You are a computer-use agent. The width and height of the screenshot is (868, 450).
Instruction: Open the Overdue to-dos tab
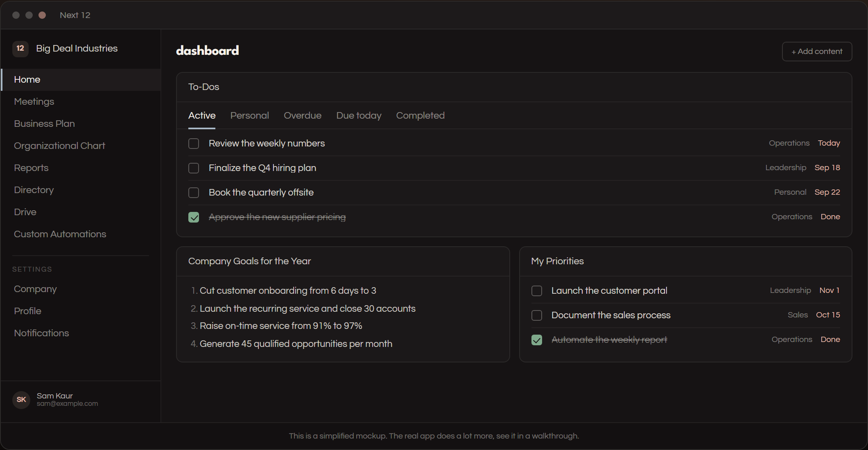tap(303, 116)
